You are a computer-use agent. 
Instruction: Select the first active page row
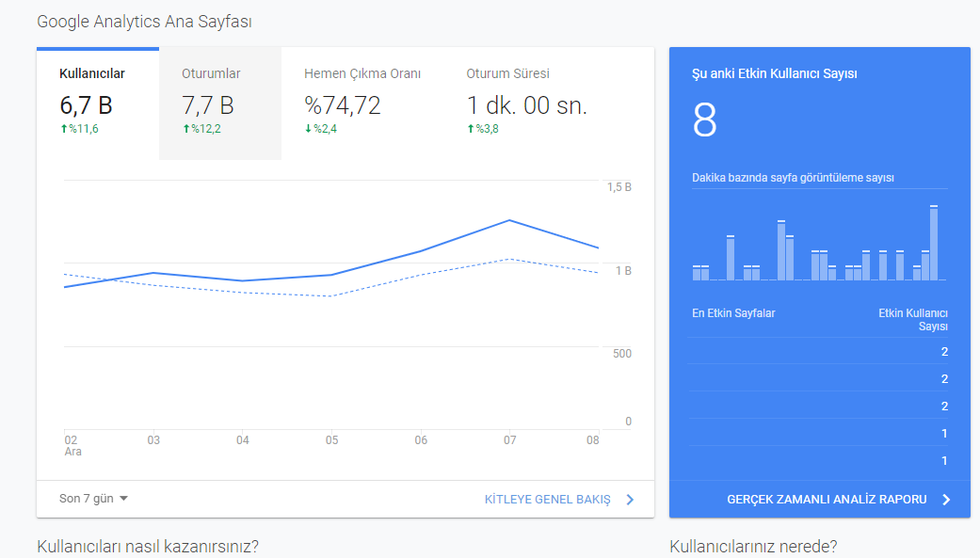point(818,352)
